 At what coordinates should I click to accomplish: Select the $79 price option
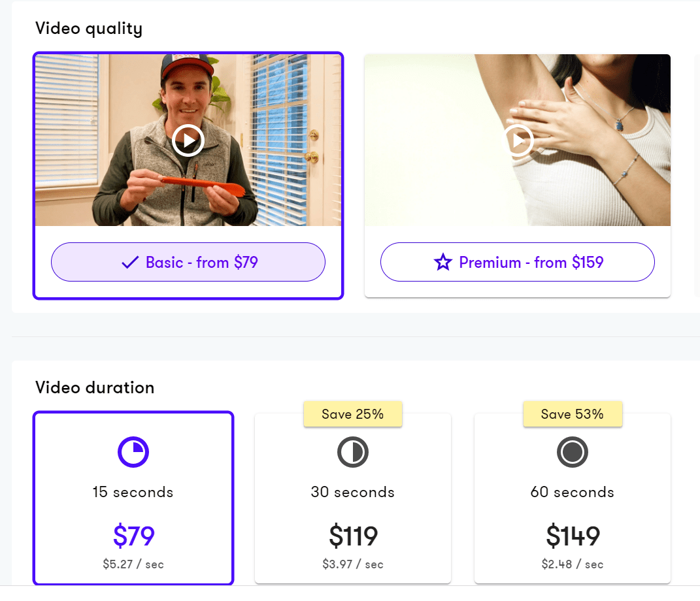tap(133, 536)
